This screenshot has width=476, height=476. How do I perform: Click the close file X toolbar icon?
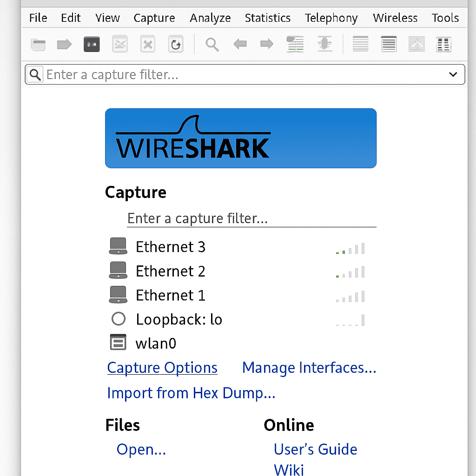[148, 45]
